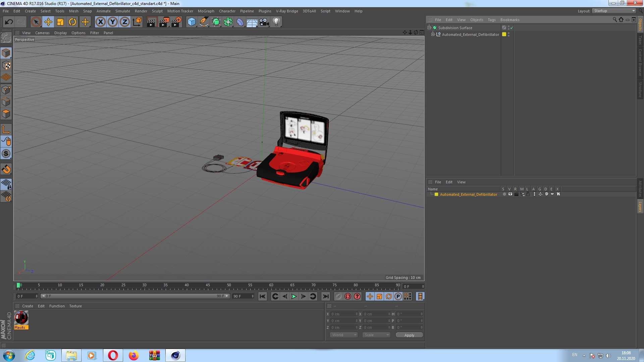Select the Plasitc material thumbnail
The width and height of the screenshot is (644, 362).
(x=21, y=318)
